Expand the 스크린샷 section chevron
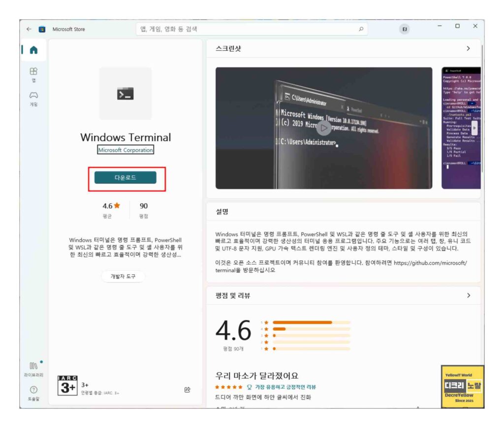 (469, 49)
